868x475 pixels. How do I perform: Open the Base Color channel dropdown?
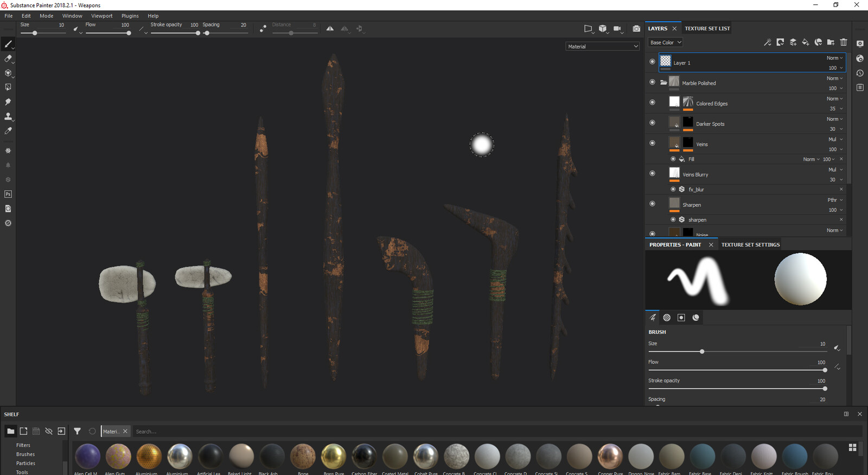tap(665, 42)
